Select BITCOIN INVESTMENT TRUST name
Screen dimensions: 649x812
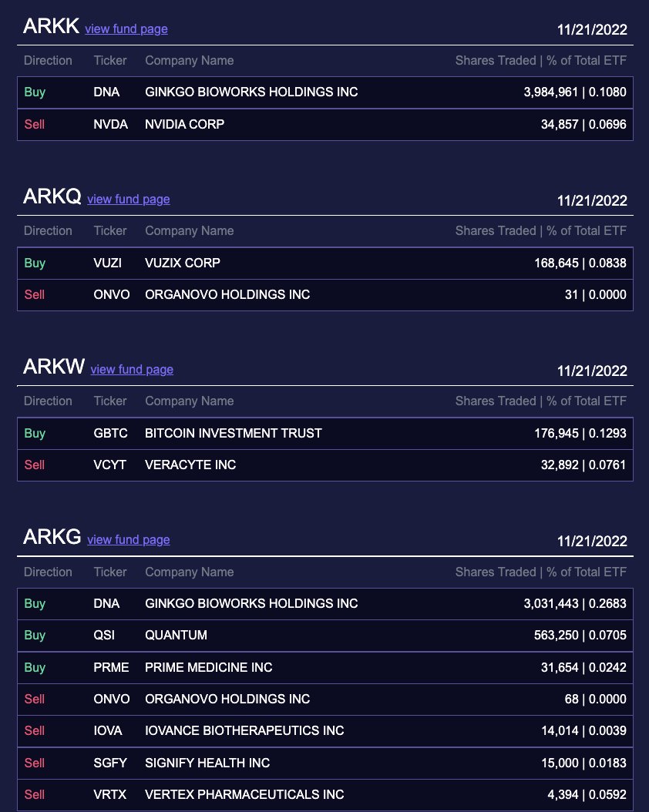(x=233, y=434)
